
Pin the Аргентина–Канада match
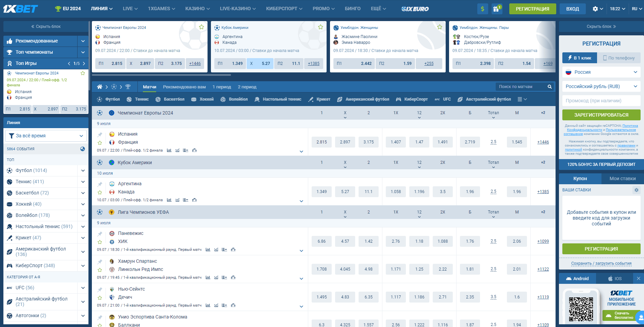pyautogui.click(x=100, y=184)
